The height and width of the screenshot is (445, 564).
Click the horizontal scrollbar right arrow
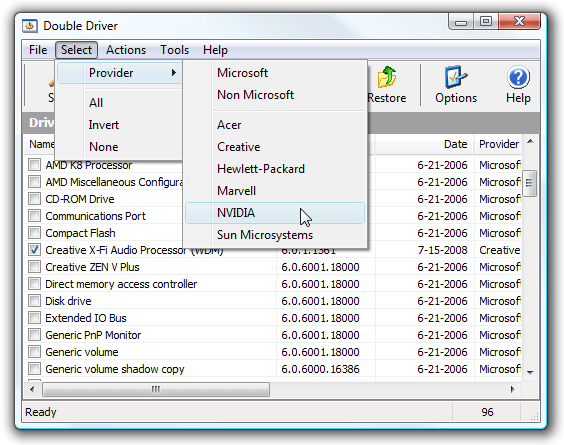(513, 389)
